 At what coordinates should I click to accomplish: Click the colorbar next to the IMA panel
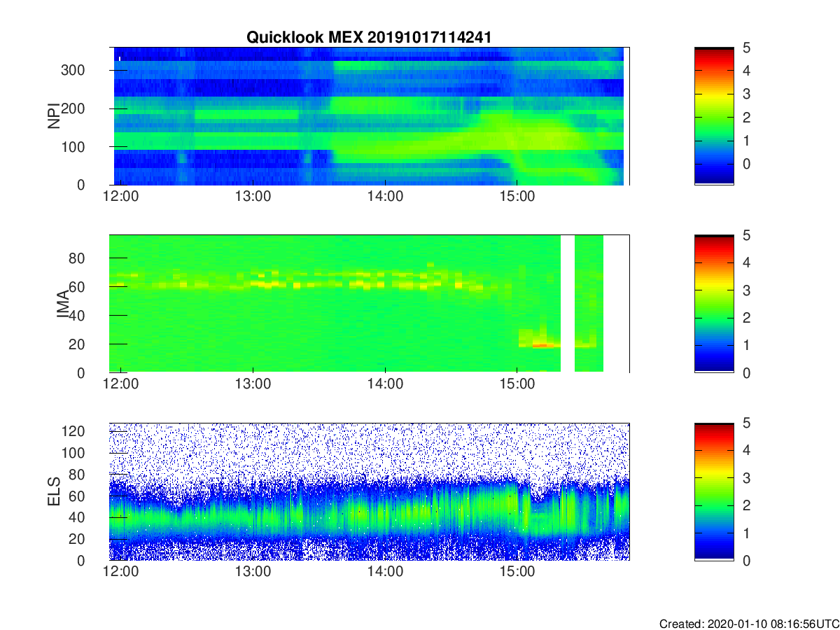click(714, 304)
